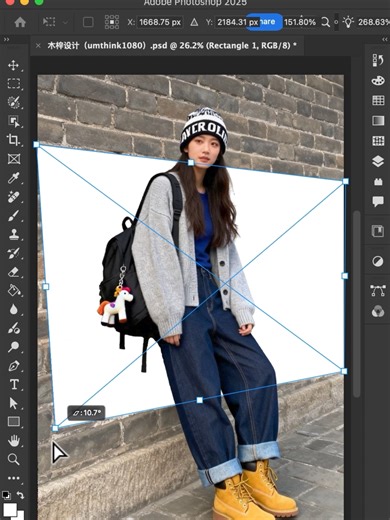Open the Layers panel
This screenshot has height=520, width=390.
click(x=378, y=161)
